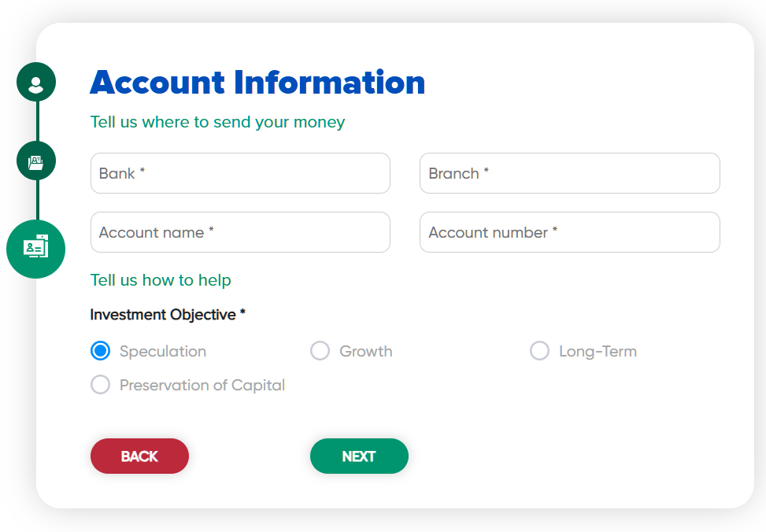Viewport: 766px width, 532px height.
Task: Select Preservation of Capital radio button
Action: click(100, 385)
